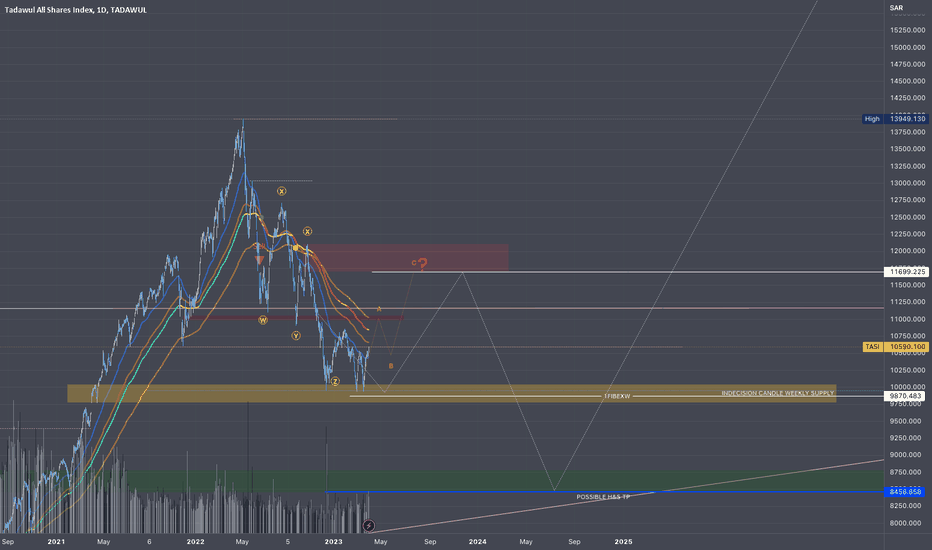Screen dimensions: 932x550
Task: Select the red supply zone rectangle
Action: 408,257
